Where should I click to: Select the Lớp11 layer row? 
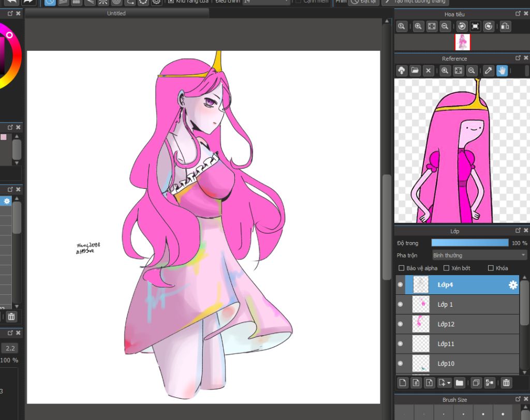click(x=458, y=343)
